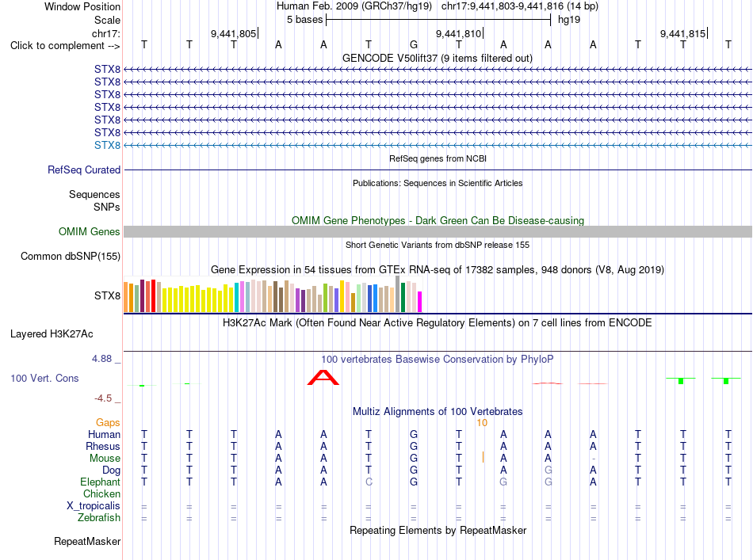
Task: Click the -4.5 PhyloP lower scale value
Action: pos(103,398)
